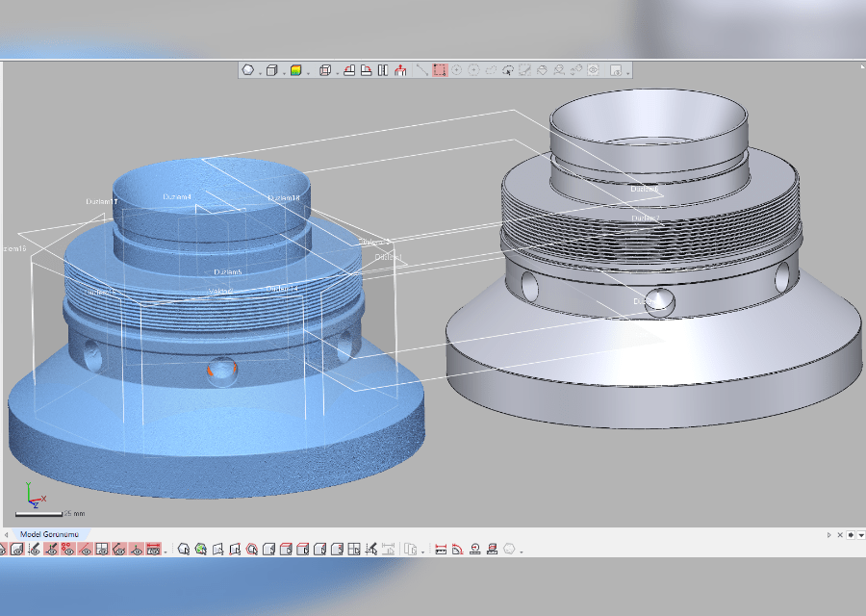
Task: Click the tab scroll right arrow
Action: [x=829, y=535]
